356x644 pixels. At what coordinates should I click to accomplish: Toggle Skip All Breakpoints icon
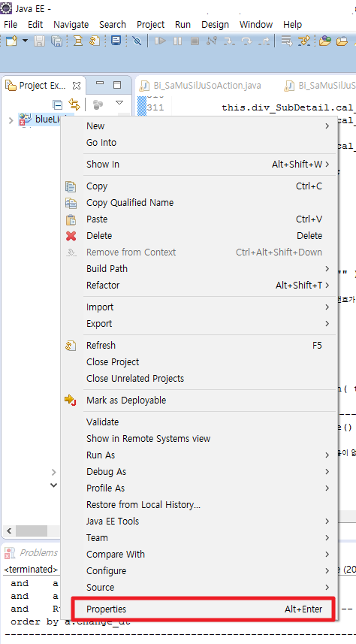(137, 41)
